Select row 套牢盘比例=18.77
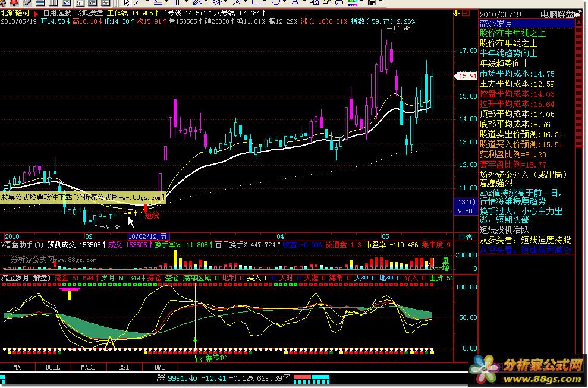Viewport: 588px width, 388px height. coord(512,165)
